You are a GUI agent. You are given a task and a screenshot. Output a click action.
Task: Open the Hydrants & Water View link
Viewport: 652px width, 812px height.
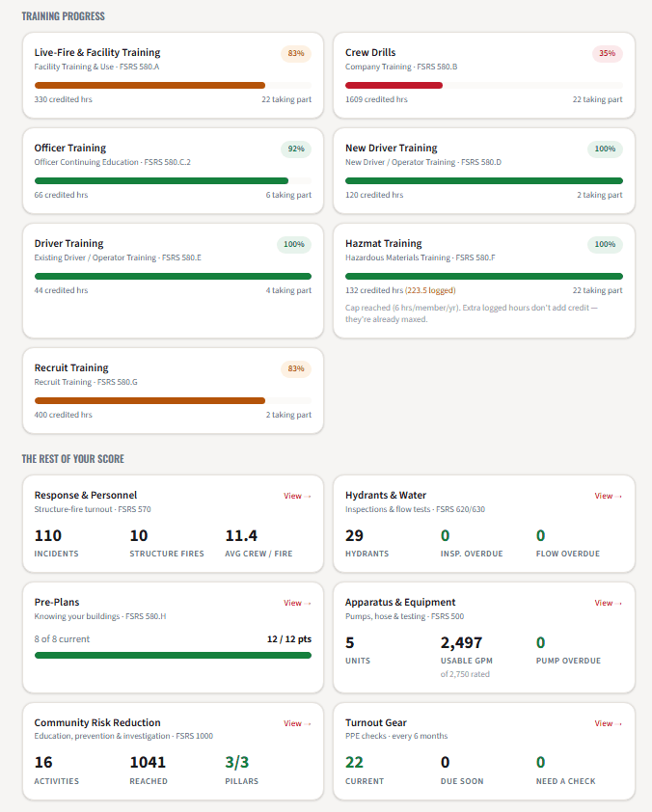coord(609,496)
